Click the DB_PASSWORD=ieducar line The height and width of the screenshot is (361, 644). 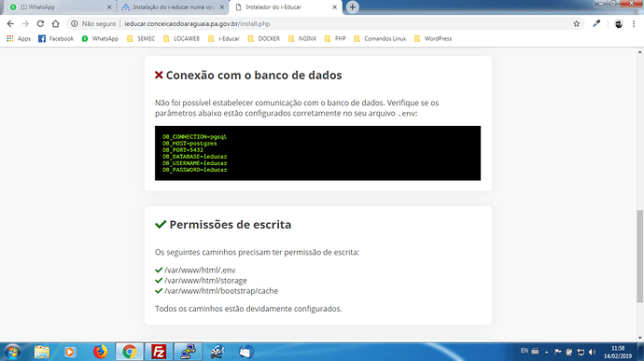(x=195, y=170)
